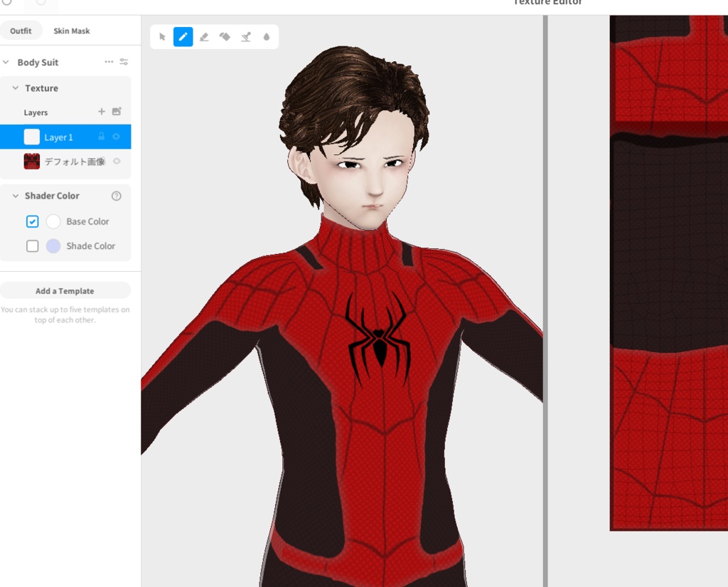Select the Eraser tool

(x=204, y=37)
